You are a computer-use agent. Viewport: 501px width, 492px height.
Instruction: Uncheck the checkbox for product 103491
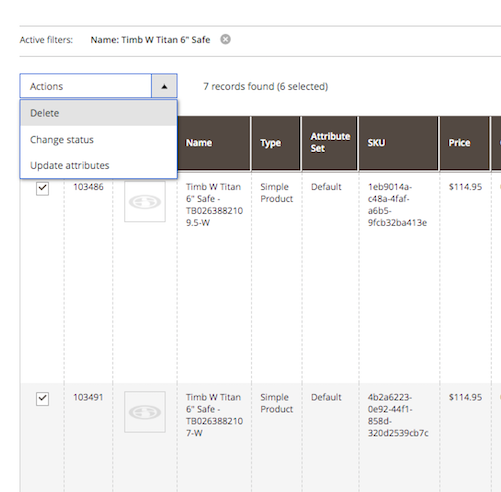point(42,398)
